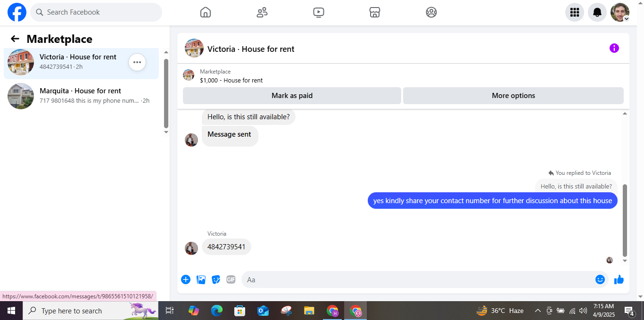Show hidden system tray icons chevron

(537, 311)
